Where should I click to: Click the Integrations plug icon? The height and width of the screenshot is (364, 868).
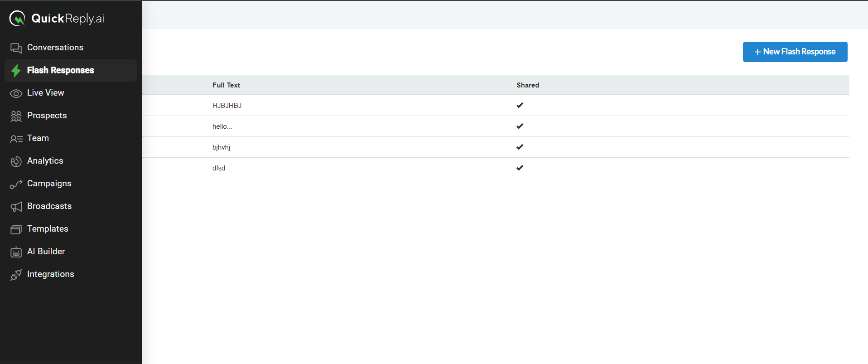point(16,275)
